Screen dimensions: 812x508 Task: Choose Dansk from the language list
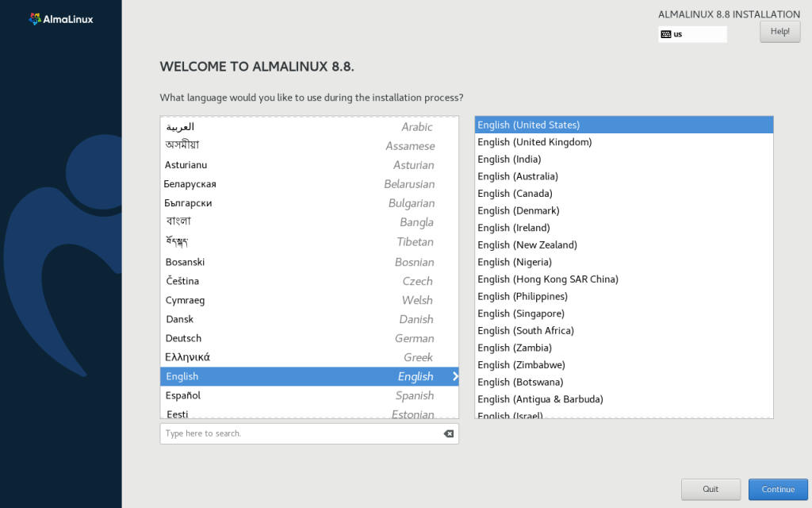(309, 319)
